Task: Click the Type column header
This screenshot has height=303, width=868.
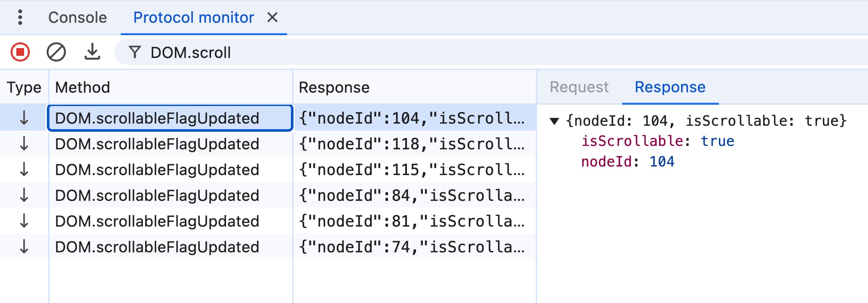Action: pos(24,87)
